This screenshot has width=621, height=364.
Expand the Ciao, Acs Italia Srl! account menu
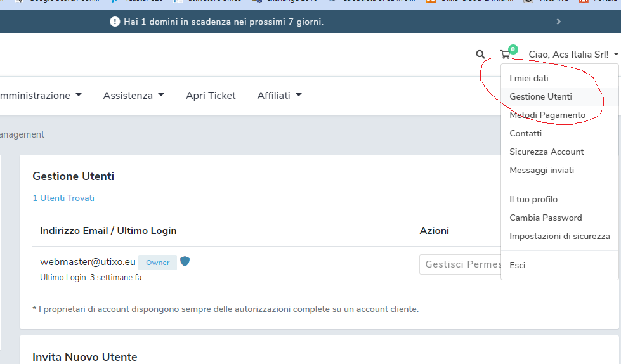[573, 55]
